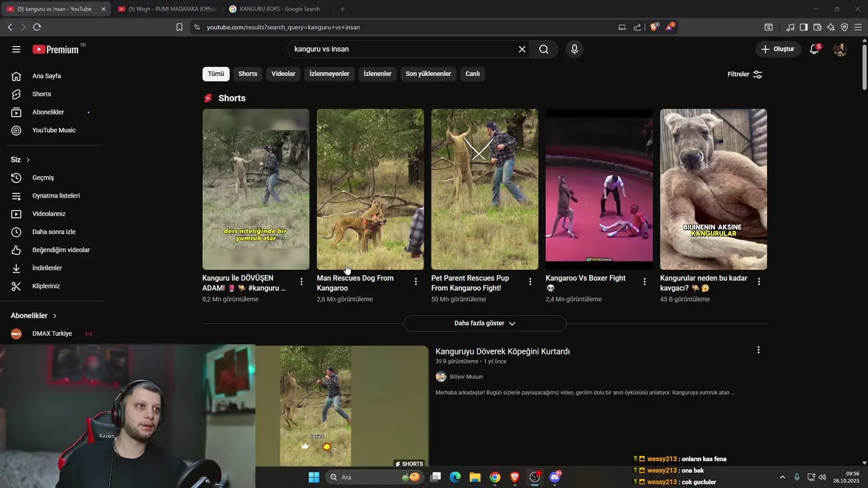Open Beğendiğim videolar list
The width and height of the screenshot is (868, 488).
click(x=61, y=250)
